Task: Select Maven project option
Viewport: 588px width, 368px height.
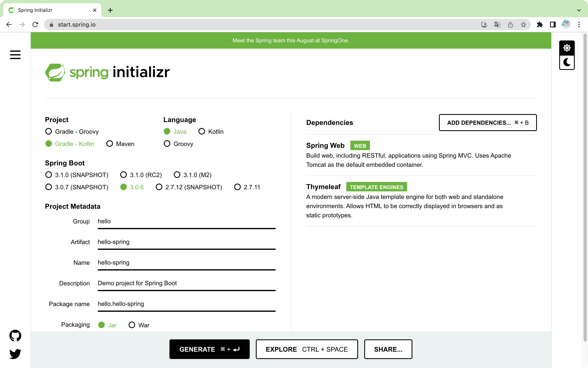Action: [x=120, y=144]
